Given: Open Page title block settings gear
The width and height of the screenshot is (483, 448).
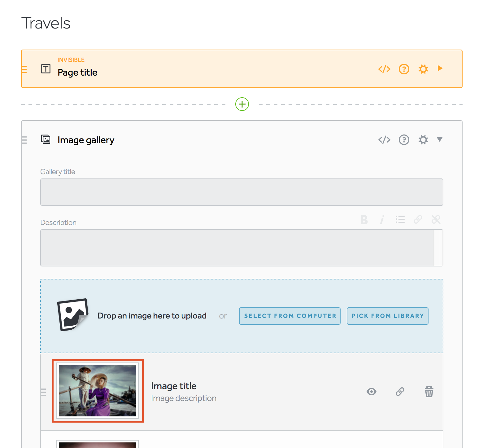Looking at the screenshot, I should [x=423, y=69].
